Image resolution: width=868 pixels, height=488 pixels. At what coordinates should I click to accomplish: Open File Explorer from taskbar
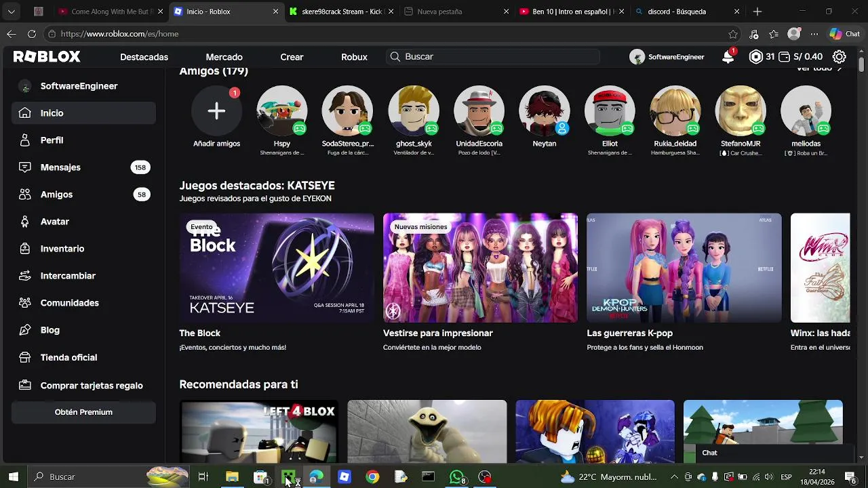coord(232,477)
